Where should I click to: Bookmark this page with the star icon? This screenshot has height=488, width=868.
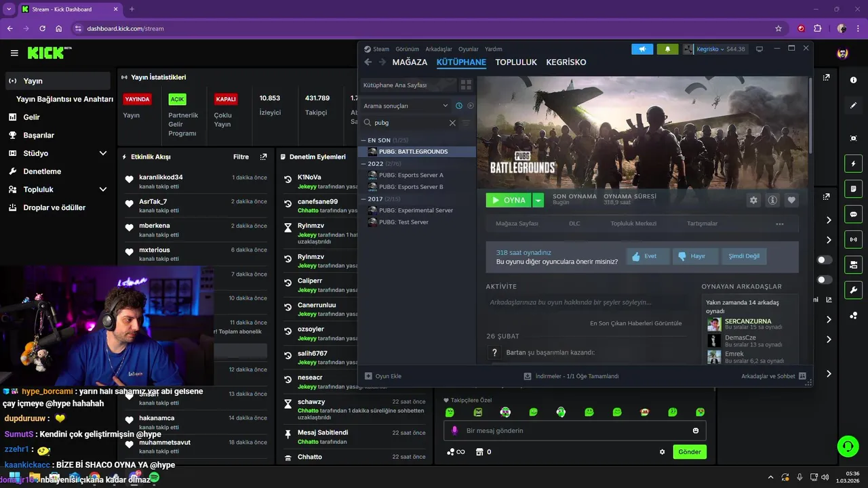(x=778, y=28)
